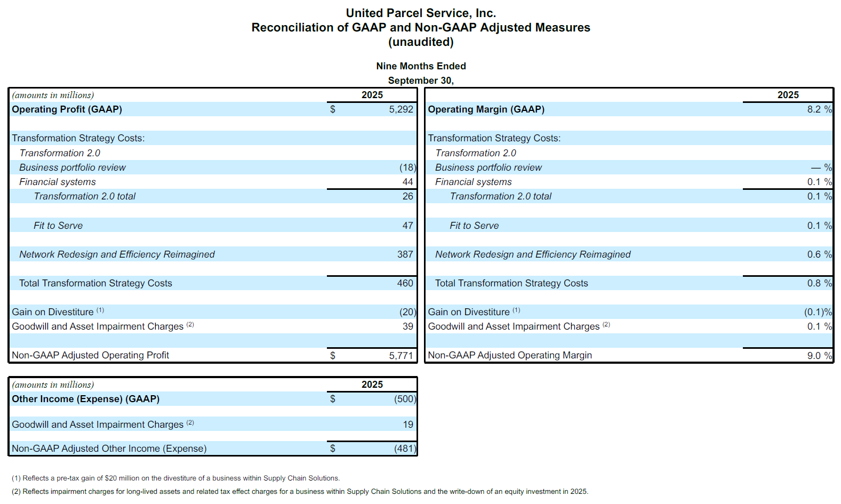This screenshot has height=504, width=841.
Task: Click the Other Income (Expense) (GAAP) label
Action: [85, 399]
